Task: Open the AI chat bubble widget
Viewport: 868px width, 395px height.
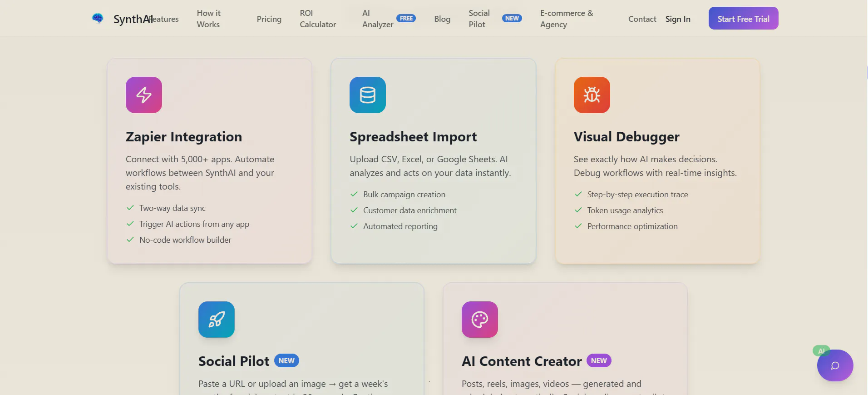Action: point(835,365)
